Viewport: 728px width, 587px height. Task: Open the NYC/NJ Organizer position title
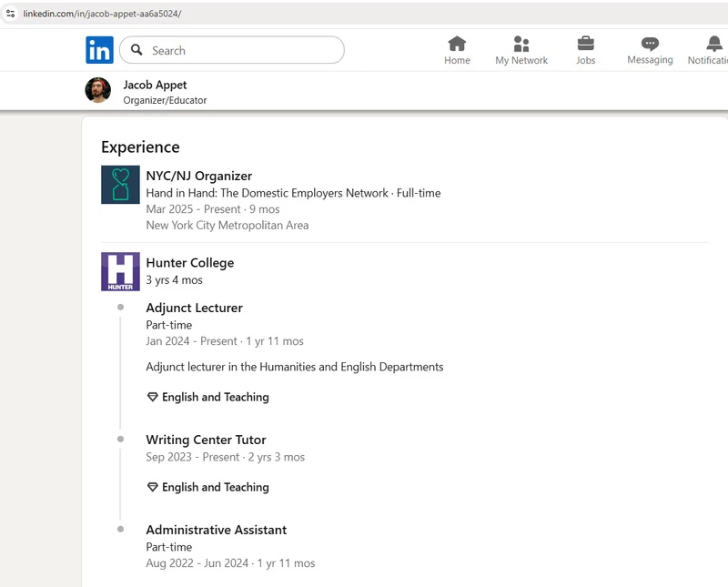pyautogui.click(x=198, y=176)
